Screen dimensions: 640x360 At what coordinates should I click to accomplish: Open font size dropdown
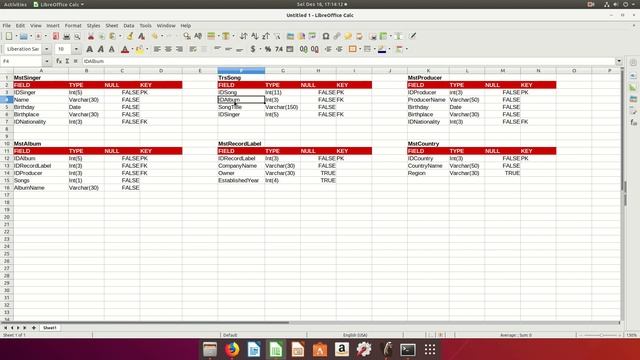tap(76, 49)
